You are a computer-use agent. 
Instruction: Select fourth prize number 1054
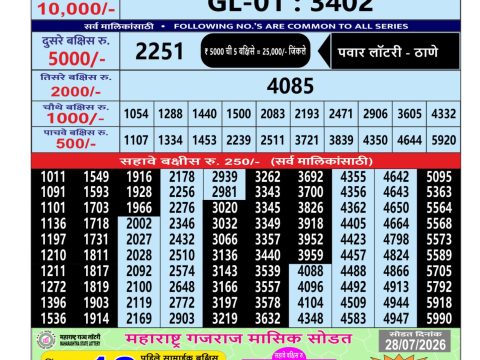coord(136,114)
